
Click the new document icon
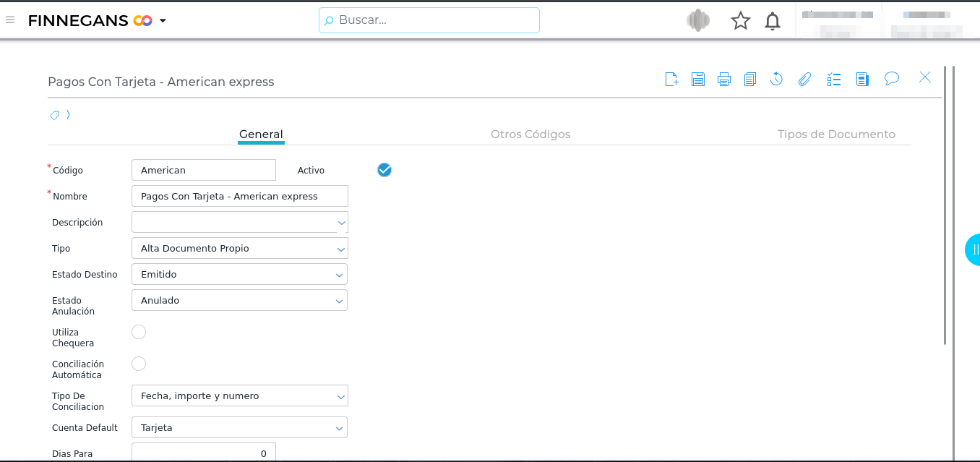coord(671,79)
